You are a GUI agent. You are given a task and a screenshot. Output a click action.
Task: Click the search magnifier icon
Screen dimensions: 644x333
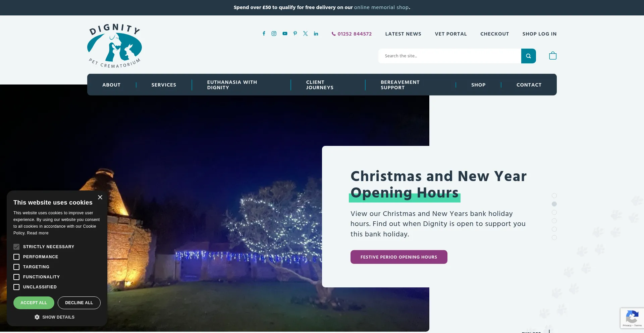coord(529,56)
